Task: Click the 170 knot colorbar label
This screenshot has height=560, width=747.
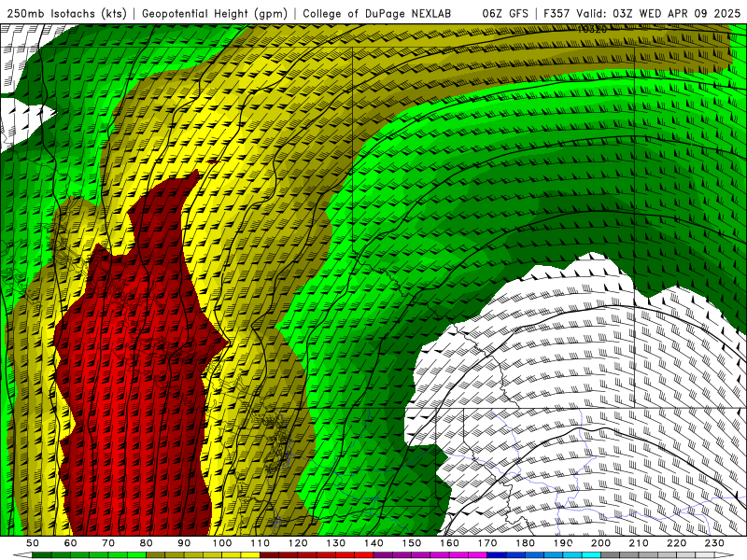Action: click(x=487, y=543)
